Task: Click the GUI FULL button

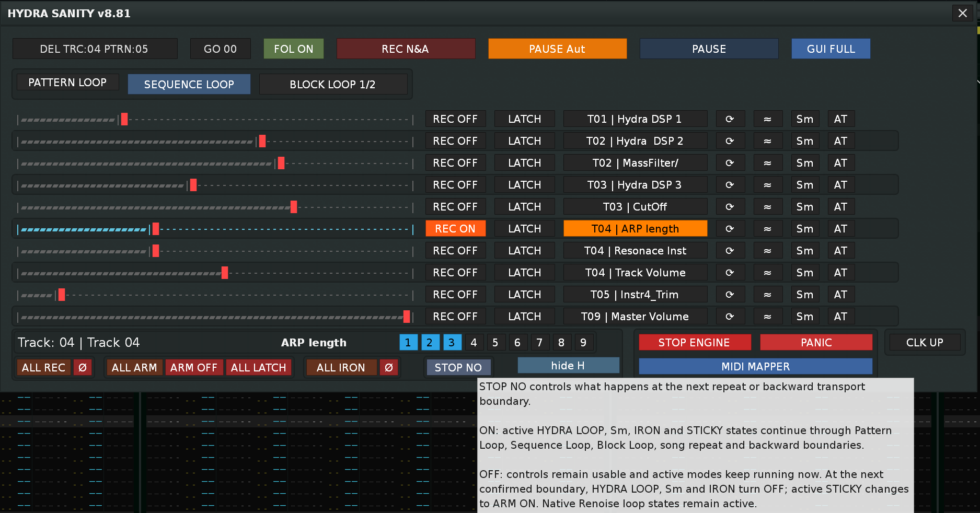Action: coord(831,49)
